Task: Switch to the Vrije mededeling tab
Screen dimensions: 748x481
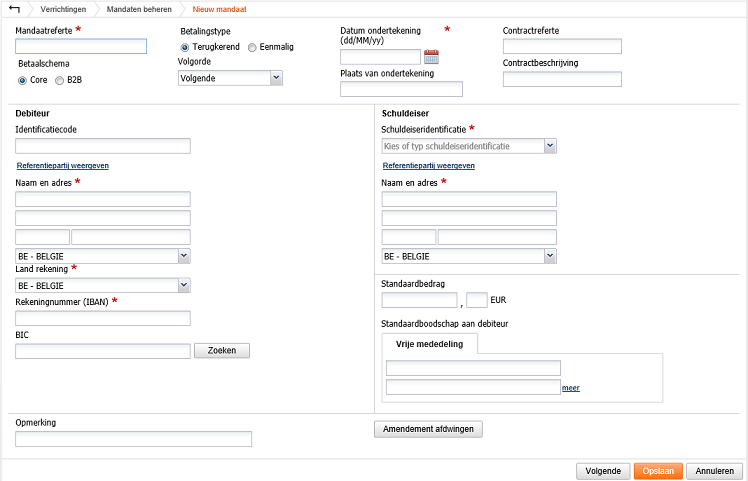Action: point(429,344)
